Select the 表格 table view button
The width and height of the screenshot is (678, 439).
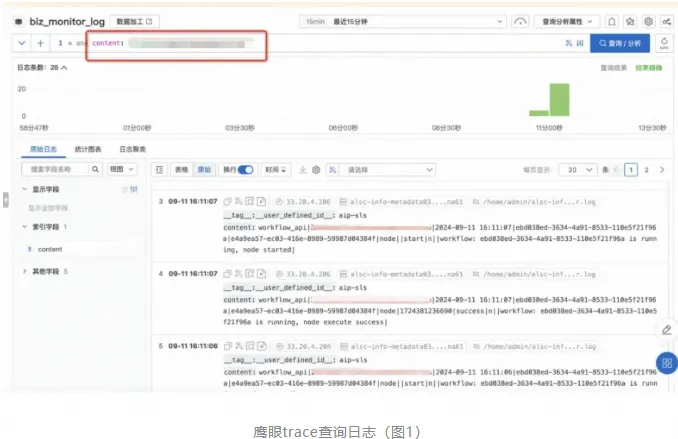click(x=182, y=170)
